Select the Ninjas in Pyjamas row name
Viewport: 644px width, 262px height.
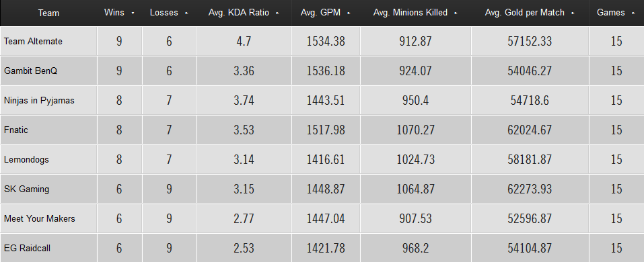pyautogui.click(x=39, y=101)
